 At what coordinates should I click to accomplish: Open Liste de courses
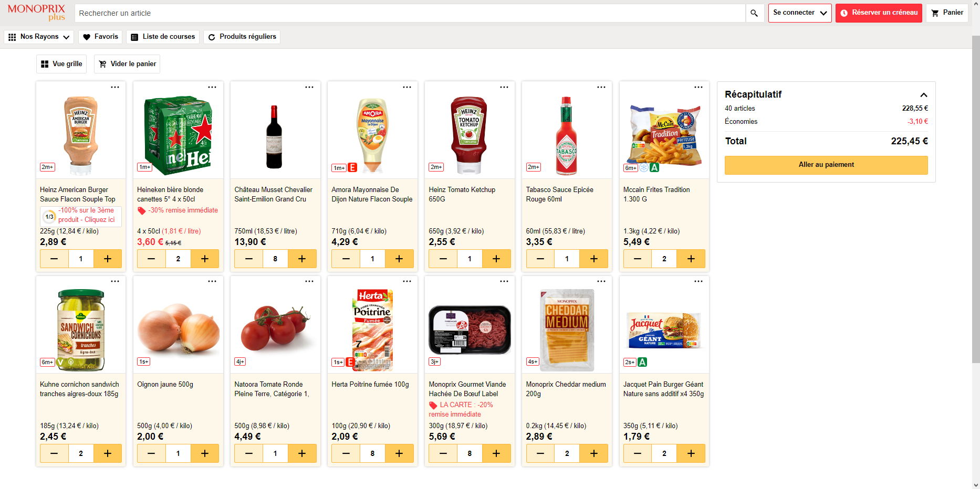[x=163, y=37]
